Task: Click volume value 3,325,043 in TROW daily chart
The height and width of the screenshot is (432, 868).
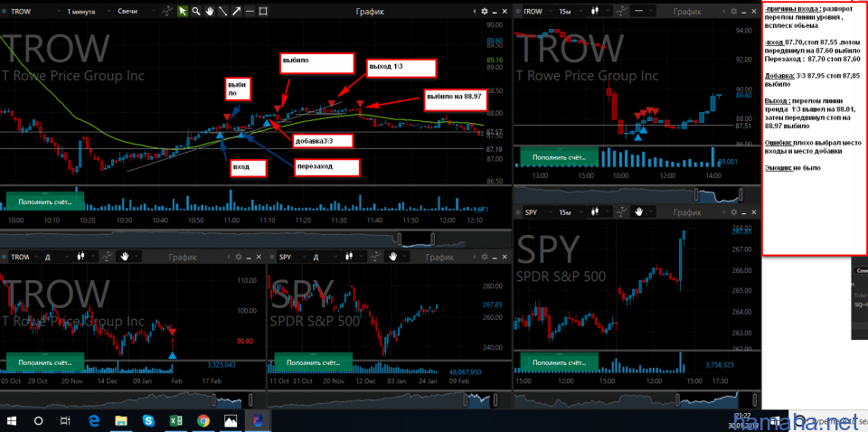Action: [x=222, y=364]
